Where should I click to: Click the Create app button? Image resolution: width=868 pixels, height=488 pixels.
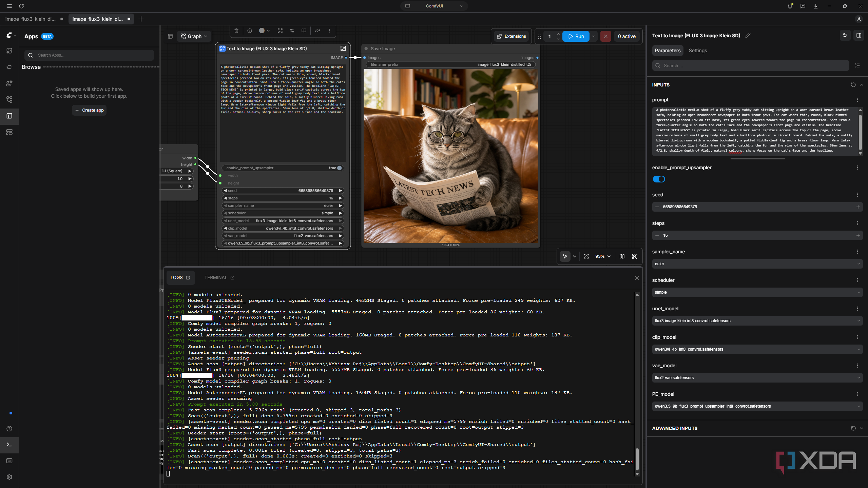click(89, 110)
